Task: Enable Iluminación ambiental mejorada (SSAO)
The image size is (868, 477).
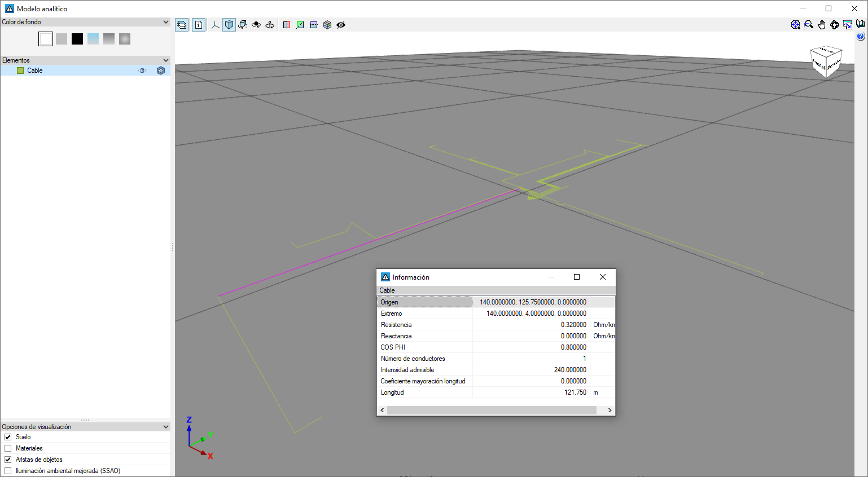Action: pyautogui.click(x=8, y=471)
